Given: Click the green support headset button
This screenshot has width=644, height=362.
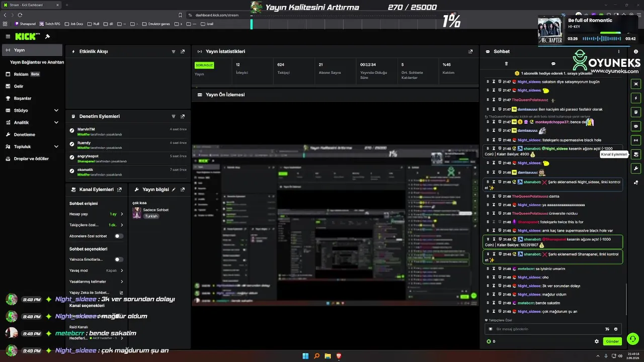Looking at the screenshot, I should pyautogui.click(x=633, y=339).
